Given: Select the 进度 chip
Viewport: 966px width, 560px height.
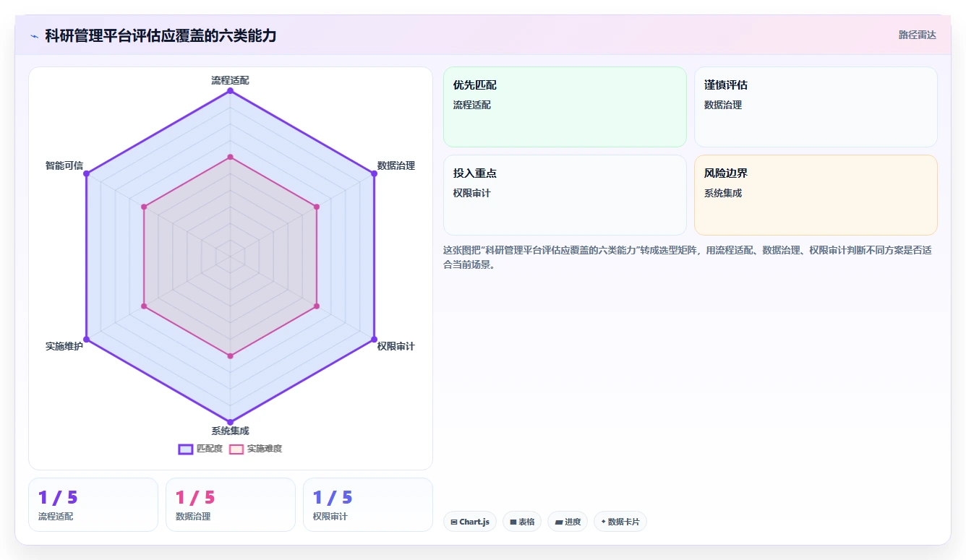Looking at the screenshot, I should point(568,522).
